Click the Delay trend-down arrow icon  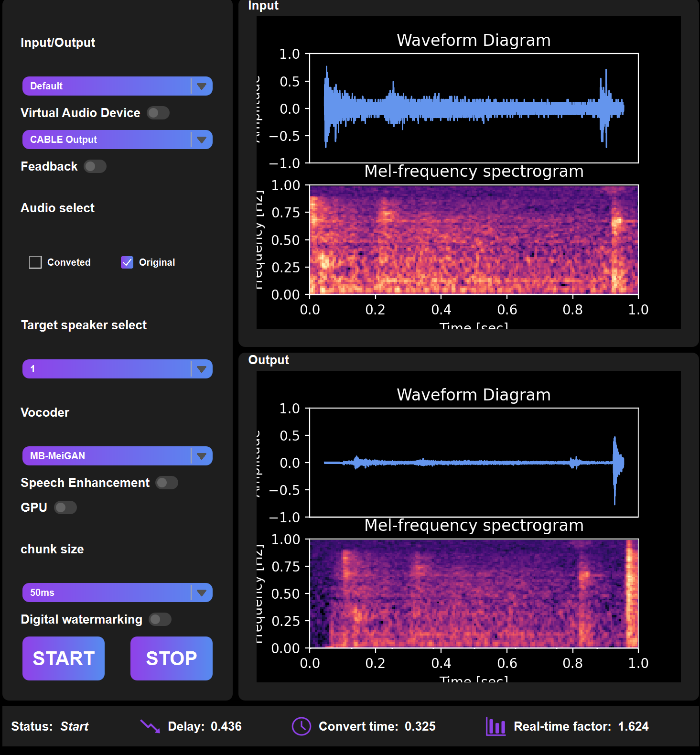(150, 726)
